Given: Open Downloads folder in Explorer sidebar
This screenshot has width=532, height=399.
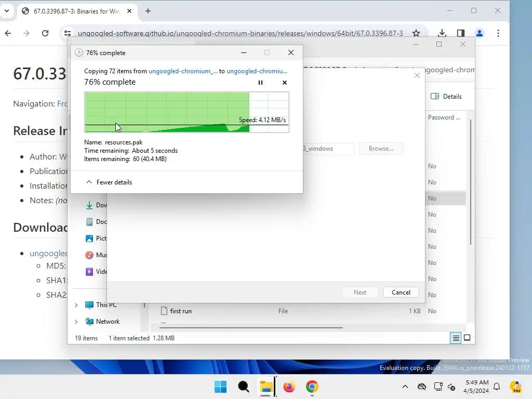Looking at the screenshot, I should point(96,205).
